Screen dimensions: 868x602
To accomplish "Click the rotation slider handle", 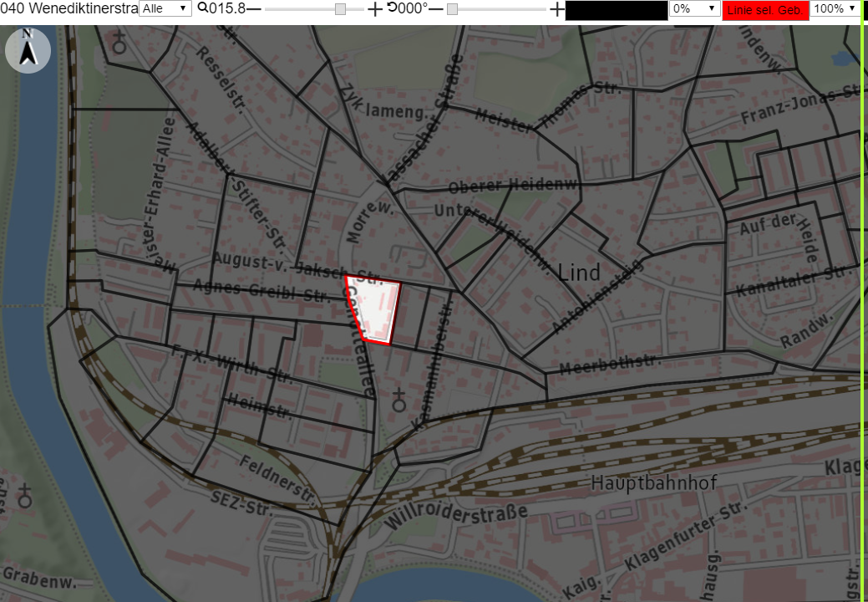I will [x=452, y=9].
